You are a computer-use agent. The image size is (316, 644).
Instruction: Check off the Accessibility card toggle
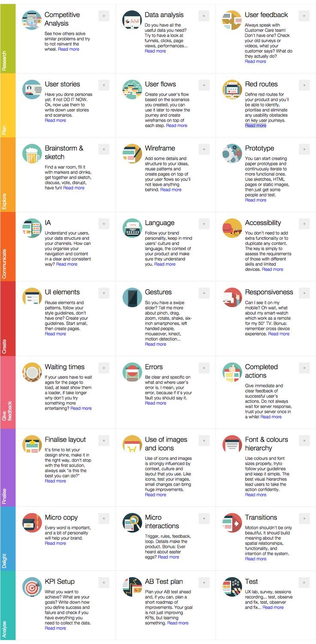304,224
